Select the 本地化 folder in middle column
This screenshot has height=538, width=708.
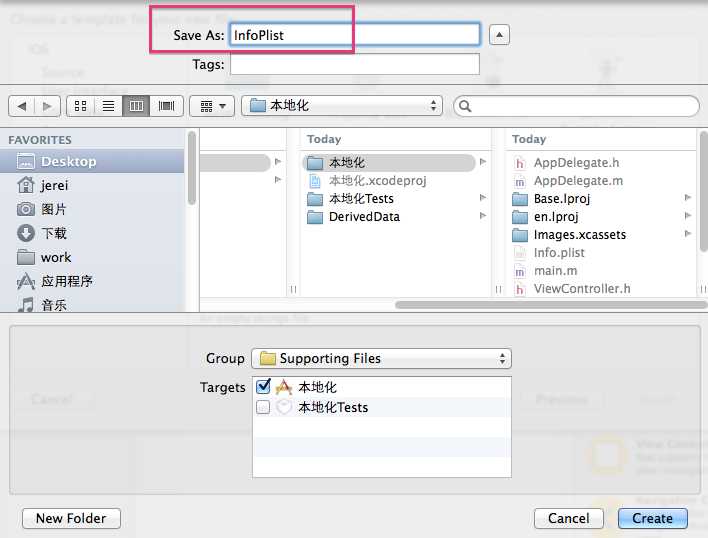(388, 162)
